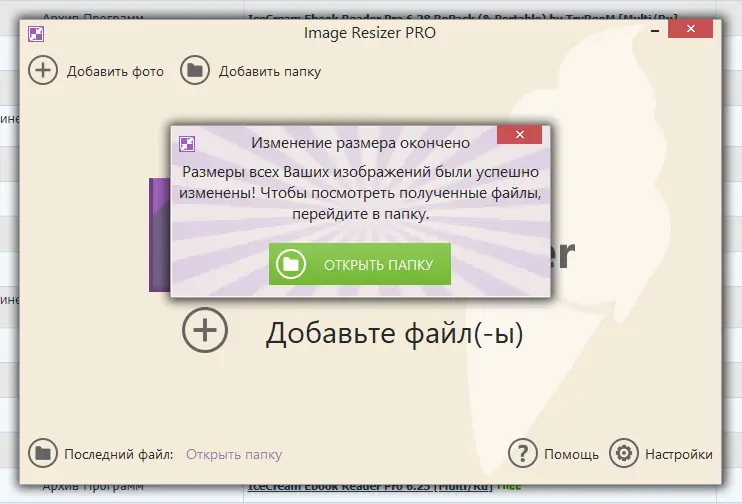Screen dimensions: 742x504
Task: Click the Add folder icon in toolbar
Action: pyautogui.click(x=194, y=71)
